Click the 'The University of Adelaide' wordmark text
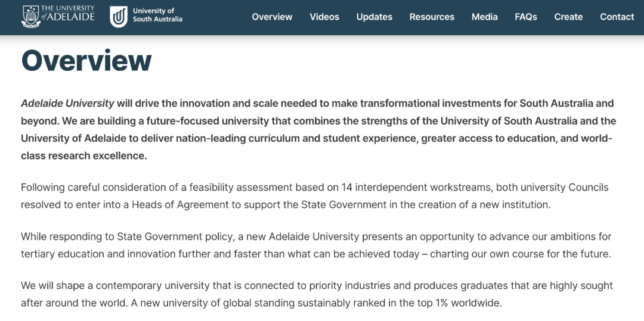Screen dimensions: 644x321 point(68,13)
